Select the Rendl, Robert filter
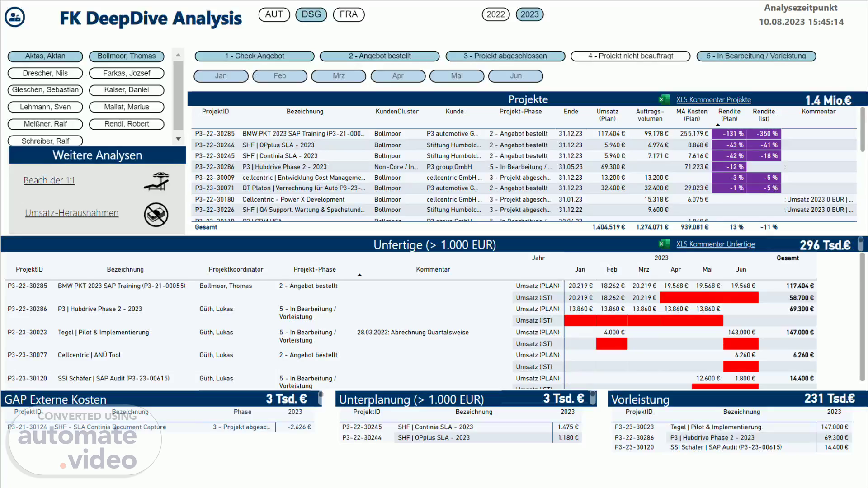Viewport: 868px width, 488px height. [x=127, y=124]
